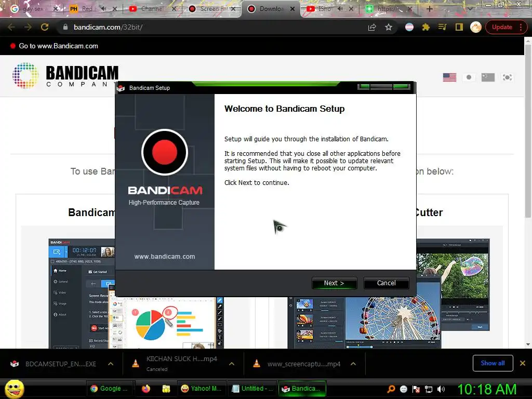The image size is (532, 399).
Task: Mute the iSho YouTube tab audio icon
Action: tap(340, 9)
